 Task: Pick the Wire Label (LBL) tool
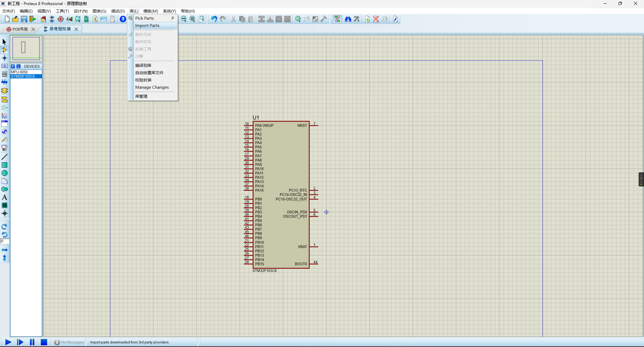(4, 66)
